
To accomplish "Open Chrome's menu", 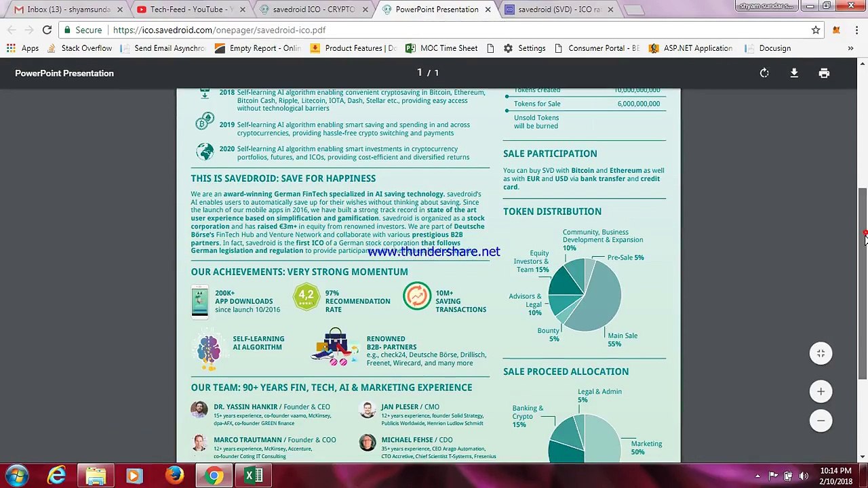I will (x=856, y=30).
